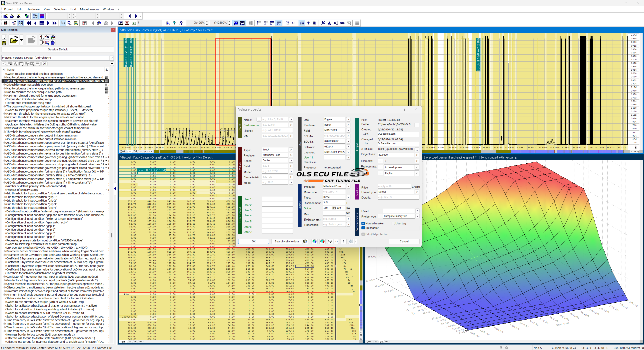The width and height of the screenshot is (644, 350).
Task: Uncheck the Noread marker checkbox
Action: [363, 223]
